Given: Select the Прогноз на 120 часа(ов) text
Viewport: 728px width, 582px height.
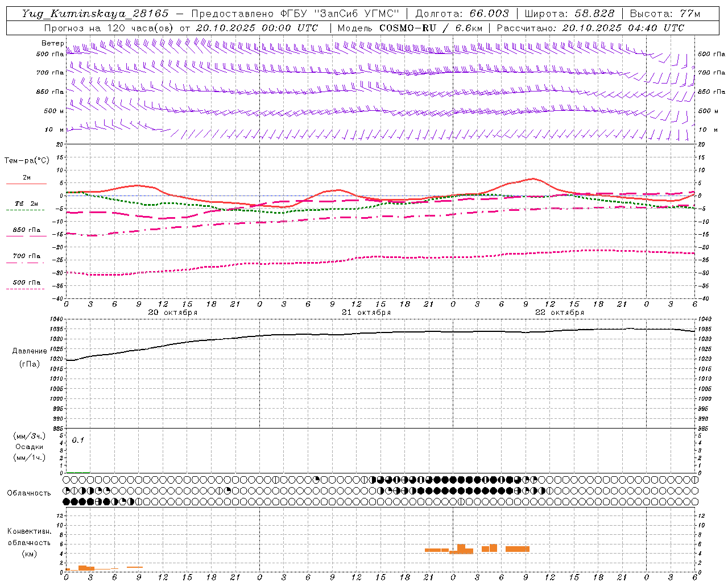Looking at the screenshot, I should tap(109, 28).
